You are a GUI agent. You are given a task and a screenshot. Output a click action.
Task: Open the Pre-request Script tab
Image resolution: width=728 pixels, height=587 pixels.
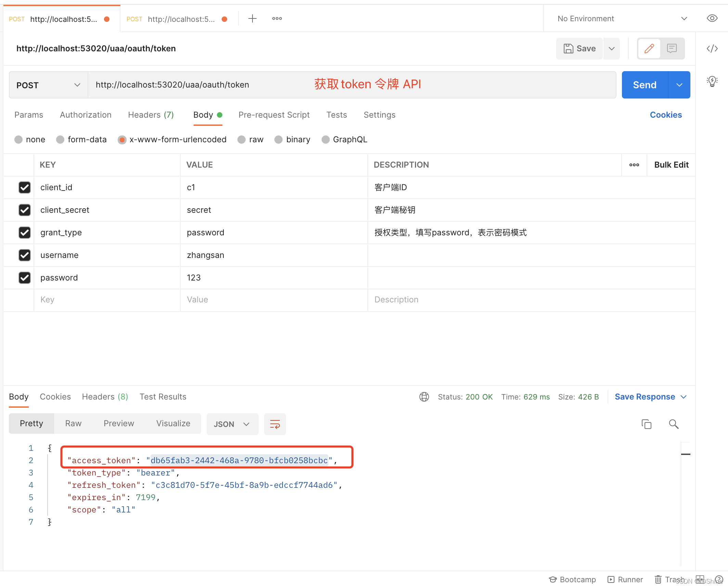pos(274,115)
